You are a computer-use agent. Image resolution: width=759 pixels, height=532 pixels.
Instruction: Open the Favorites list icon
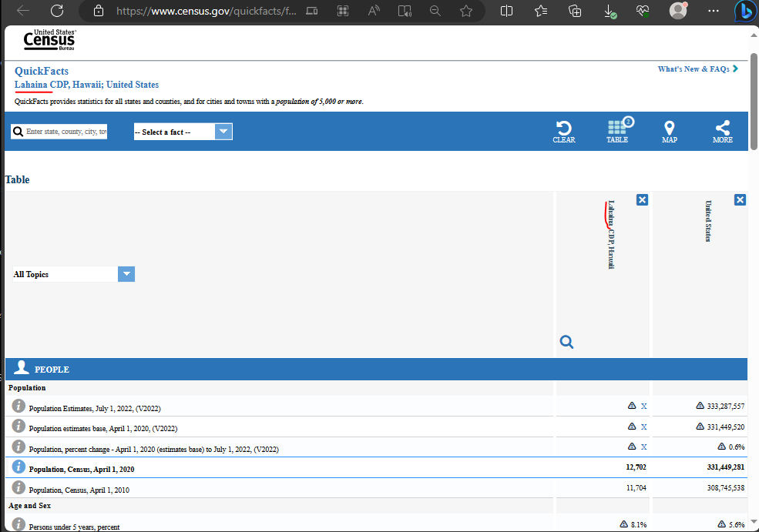tap(541, 11)
